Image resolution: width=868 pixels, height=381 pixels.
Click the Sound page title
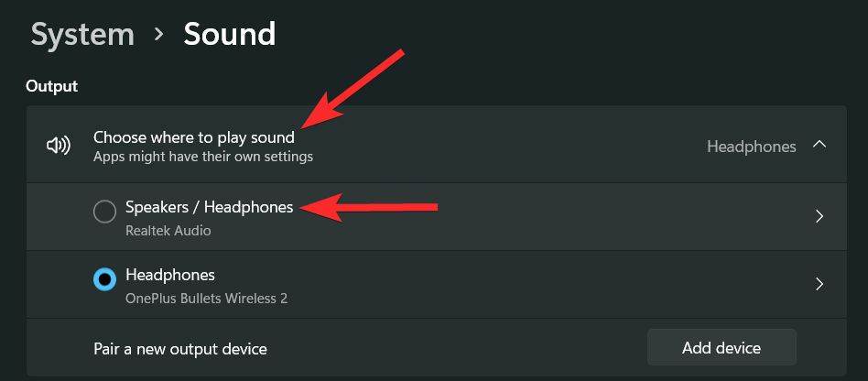pyautogui.click(x=230, y=35)
